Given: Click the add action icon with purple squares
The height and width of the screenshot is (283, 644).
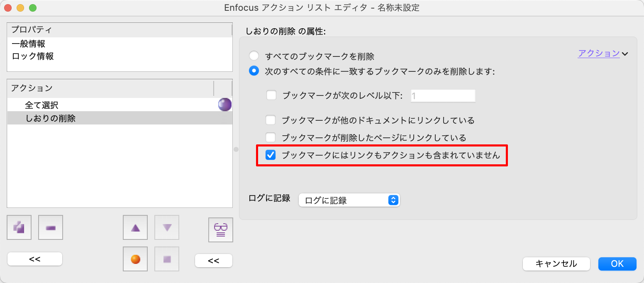Looking at the screenshot, I should coord(19,227).
